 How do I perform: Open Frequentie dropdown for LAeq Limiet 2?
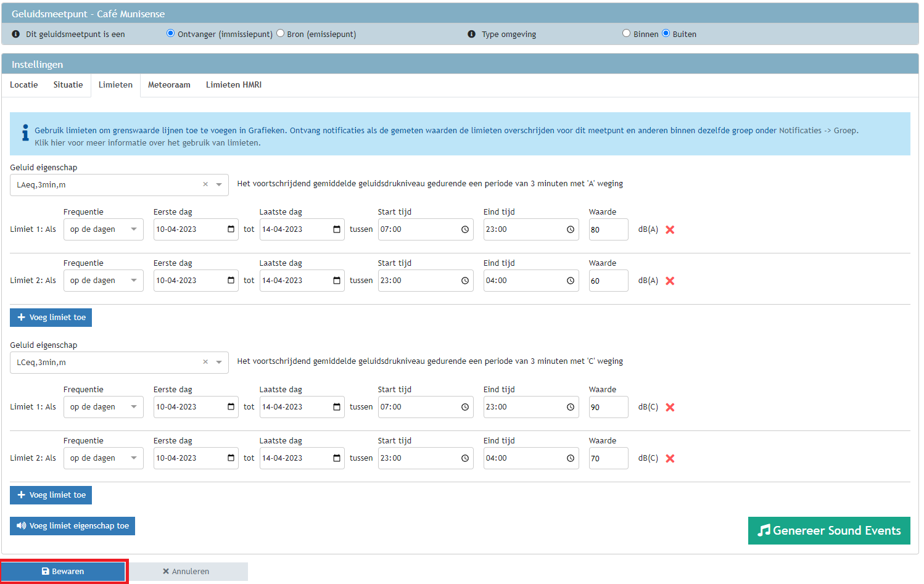[x=103, y=281]
